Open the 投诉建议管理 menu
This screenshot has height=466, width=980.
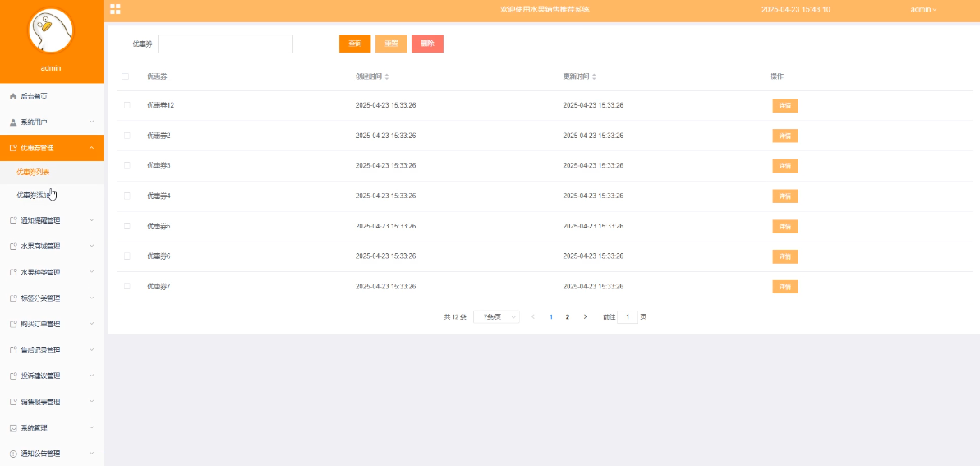click(52, 376)
